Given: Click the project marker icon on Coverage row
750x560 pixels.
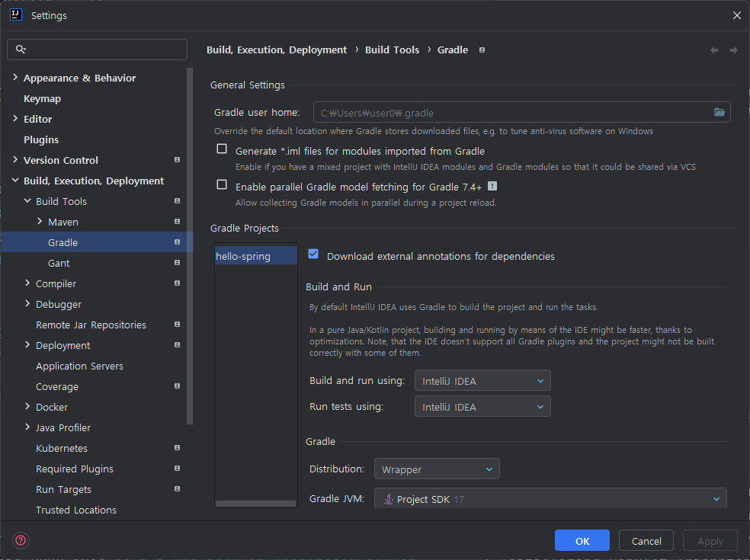Looking at the screenshot, I should point(177,386).
